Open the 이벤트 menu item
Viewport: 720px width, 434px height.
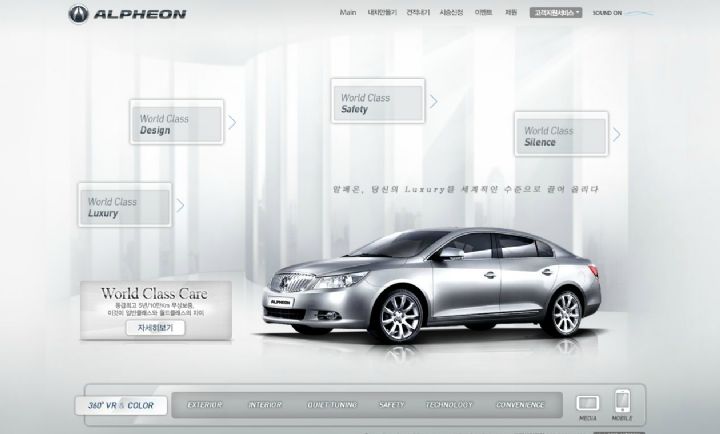click(x=483, y=13)
